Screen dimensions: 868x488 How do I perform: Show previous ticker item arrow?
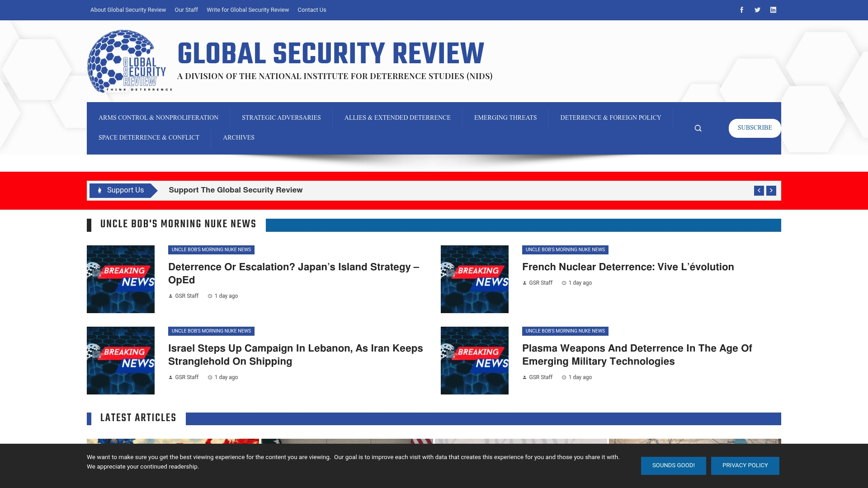(x=759, y=191)
